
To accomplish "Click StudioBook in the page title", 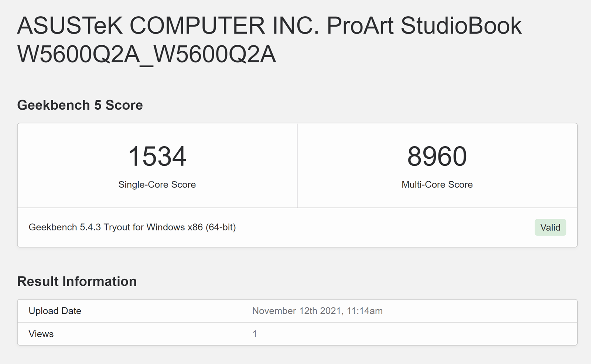I will 461,26.
